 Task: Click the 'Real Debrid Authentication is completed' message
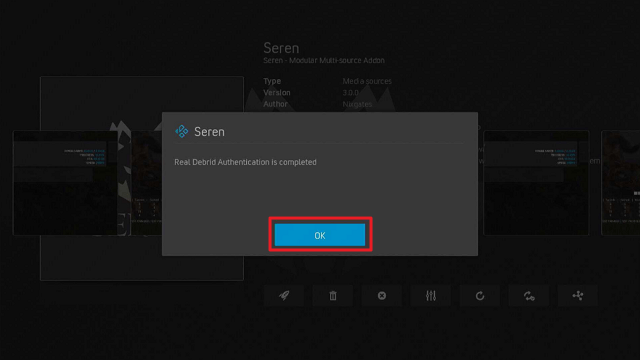[245, 162]
